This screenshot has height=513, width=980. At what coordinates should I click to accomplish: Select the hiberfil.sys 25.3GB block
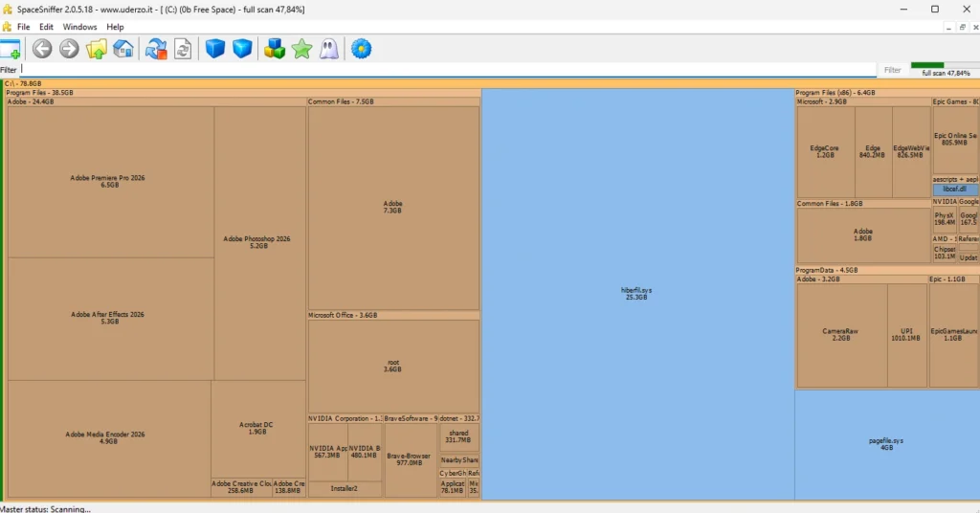tap(637, 294)
